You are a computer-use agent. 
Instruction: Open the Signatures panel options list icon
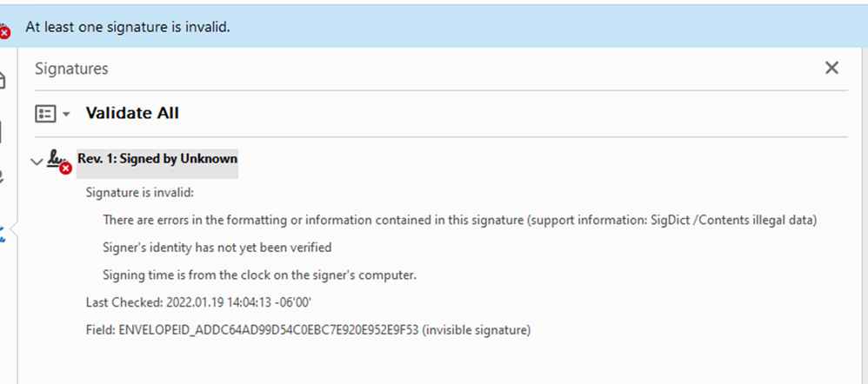click(x=44, y=114)
